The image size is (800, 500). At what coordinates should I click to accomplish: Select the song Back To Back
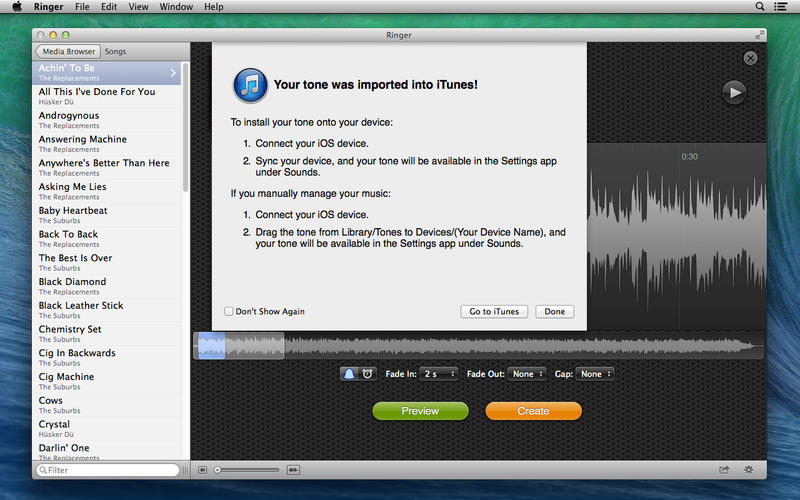click(x=106, y=239)
